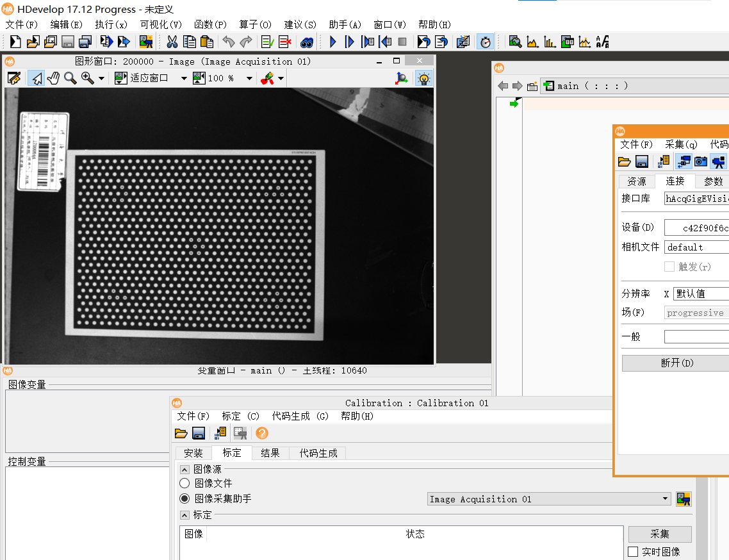Click the 断开(D) disconnect button

pyautogui.click(x=677, y=363)
